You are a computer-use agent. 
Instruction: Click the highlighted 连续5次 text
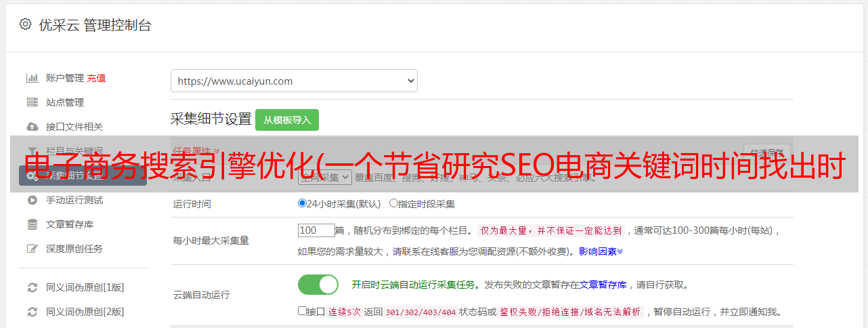pyautogui.click(x=345, y=312)
